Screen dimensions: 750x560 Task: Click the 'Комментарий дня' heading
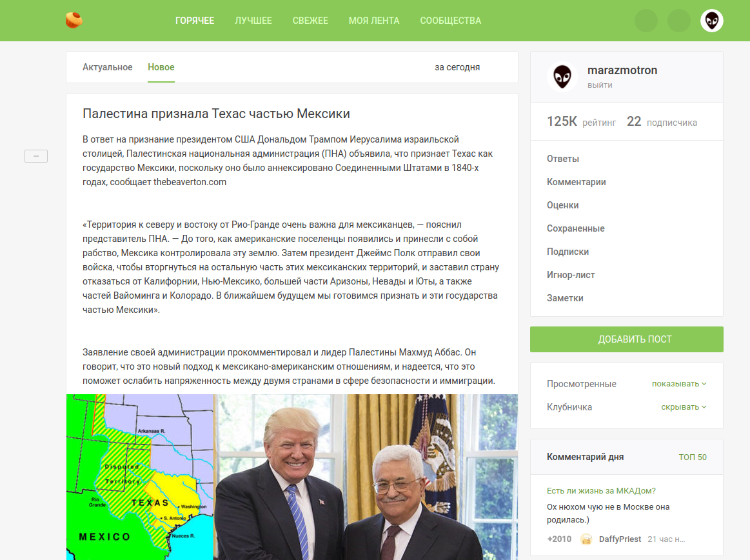[585, 457]
